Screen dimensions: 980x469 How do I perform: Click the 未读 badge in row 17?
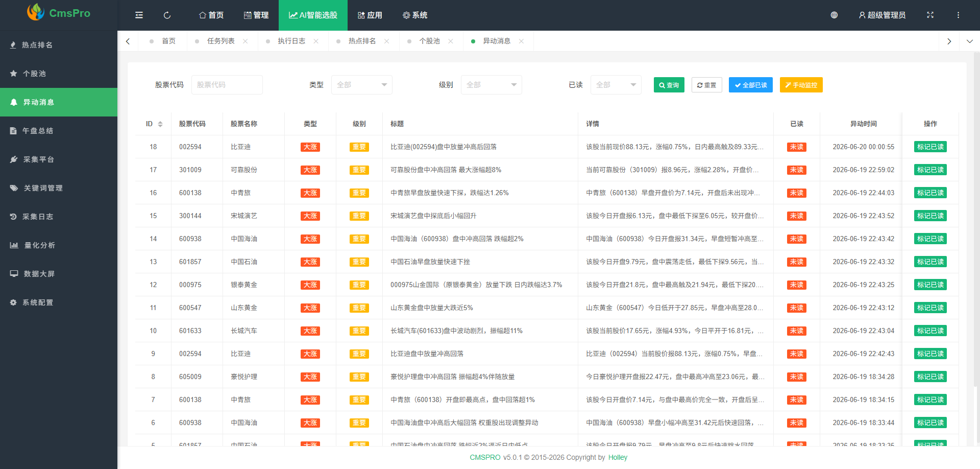[x=796, y=170]
